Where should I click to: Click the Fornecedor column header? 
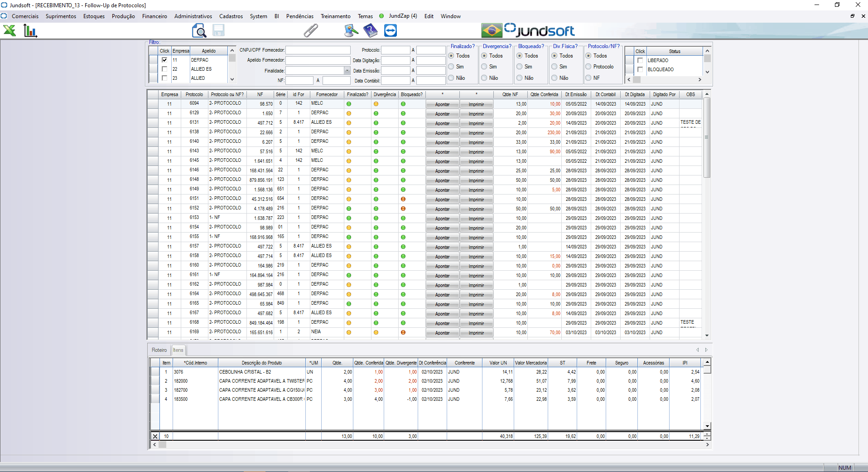pyautogui.click(x=327, y=94)
